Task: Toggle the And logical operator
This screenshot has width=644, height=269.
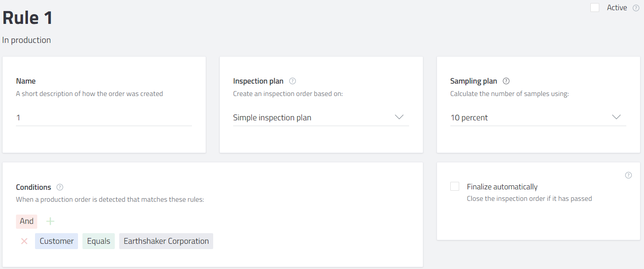Action: [x=27, y=221]
